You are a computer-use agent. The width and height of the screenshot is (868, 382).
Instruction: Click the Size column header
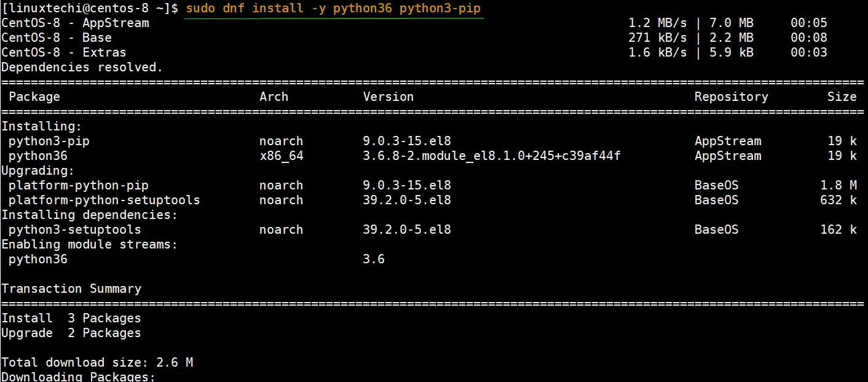842,97
